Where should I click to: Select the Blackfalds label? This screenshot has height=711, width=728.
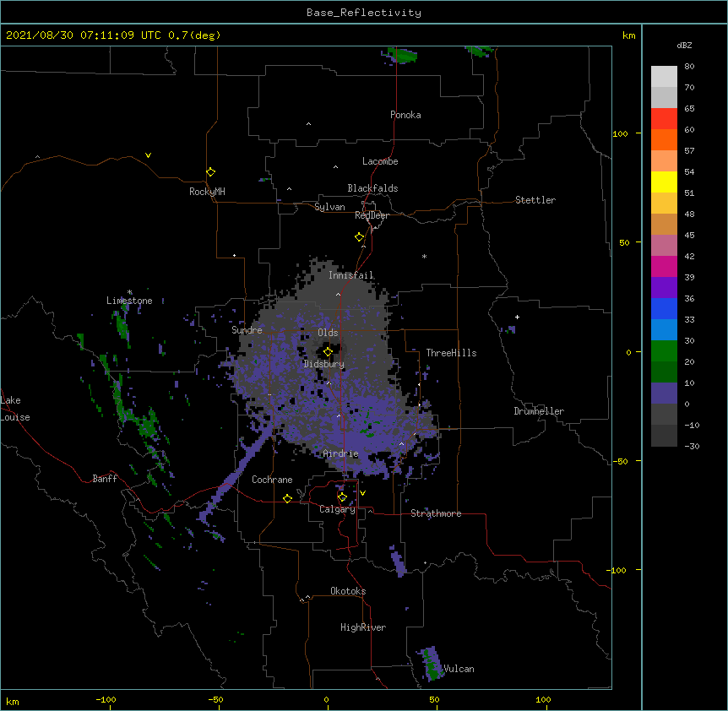[372, 188]
